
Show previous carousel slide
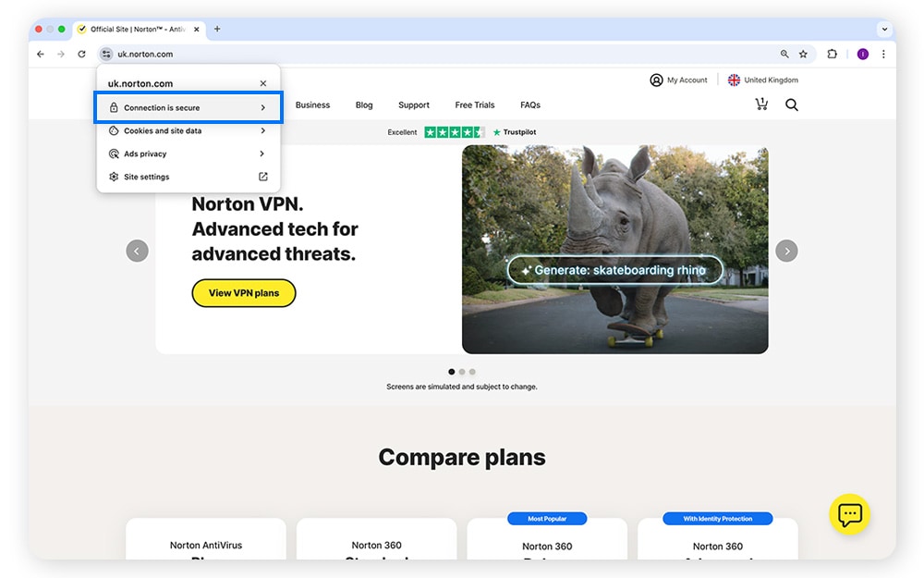point(137,251)
